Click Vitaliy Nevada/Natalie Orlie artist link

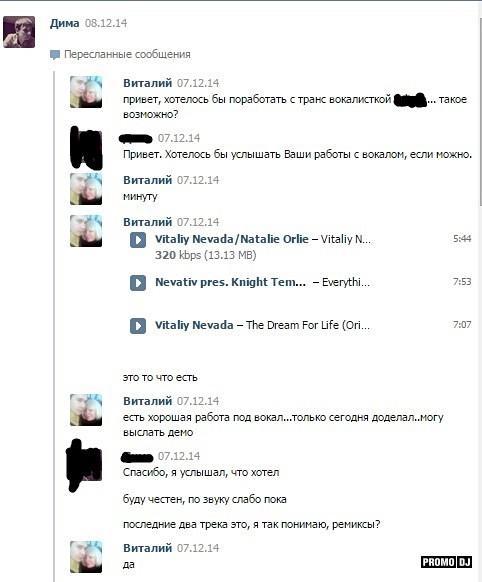point(232,239)
